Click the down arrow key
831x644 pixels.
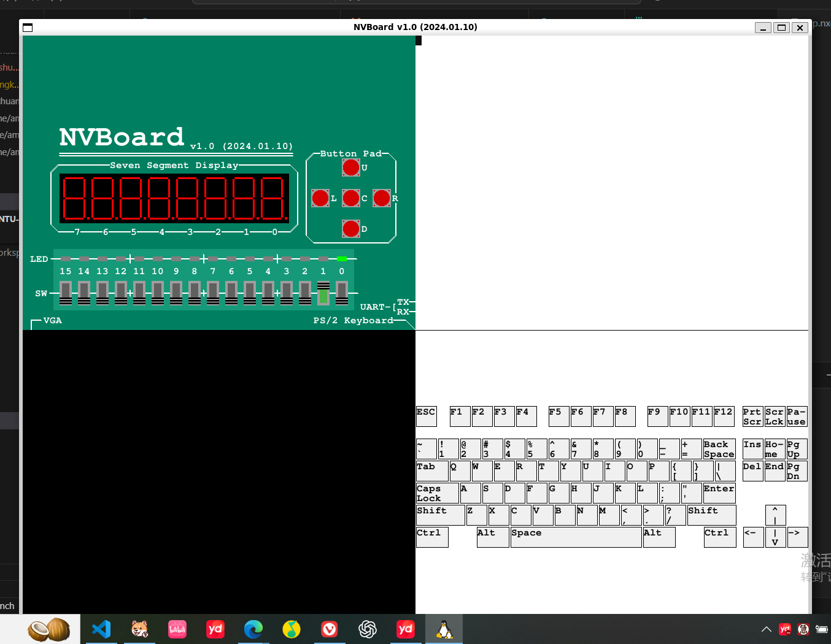click(776, 537)
